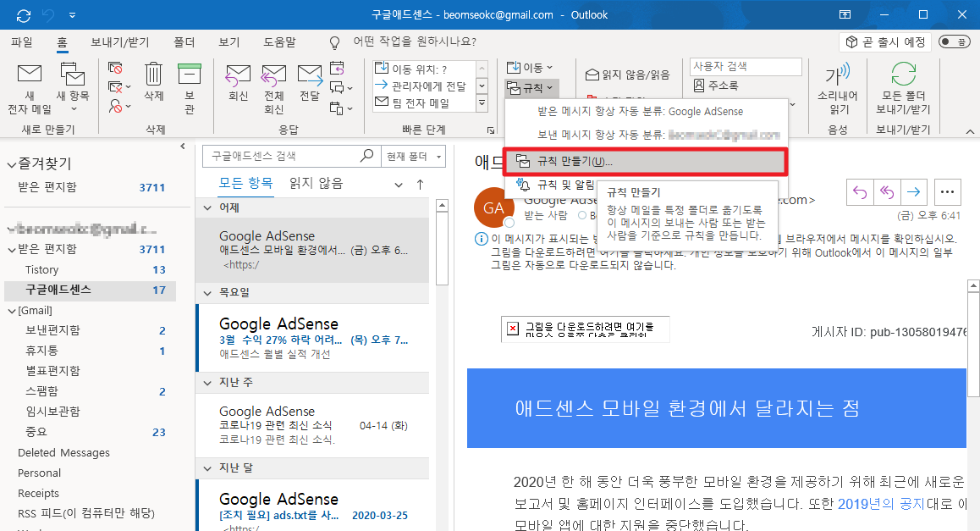Viewport: 980px width, 531px height.
Task: Click Send/Receive All Folders (모든 폴더 보내기/받기)
Action: pos(903,88)
